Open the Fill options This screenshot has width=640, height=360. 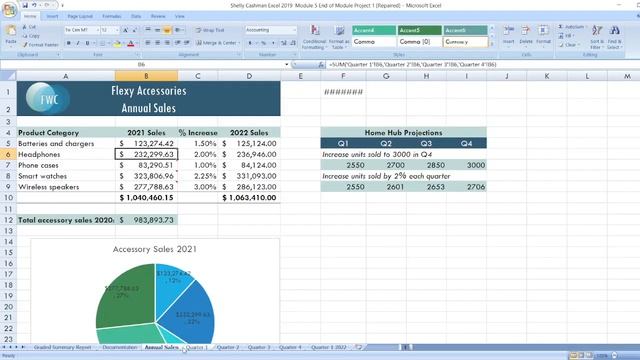(x=566, y=36)
